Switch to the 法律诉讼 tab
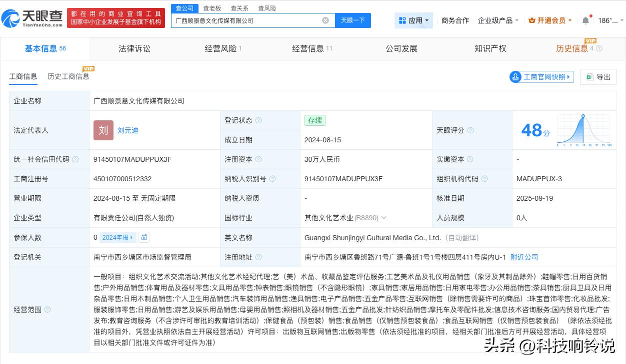The height and width of the screenshot is (364, 626). click(x=134, y=48)
